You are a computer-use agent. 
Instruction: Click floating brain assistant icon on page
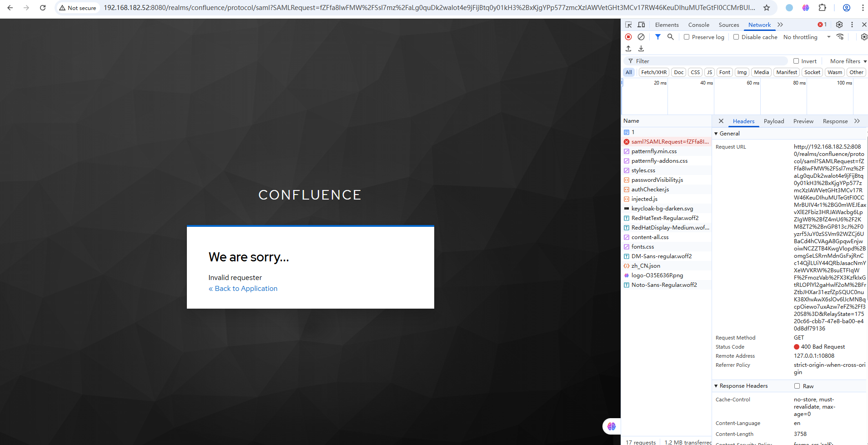(612, 426)
